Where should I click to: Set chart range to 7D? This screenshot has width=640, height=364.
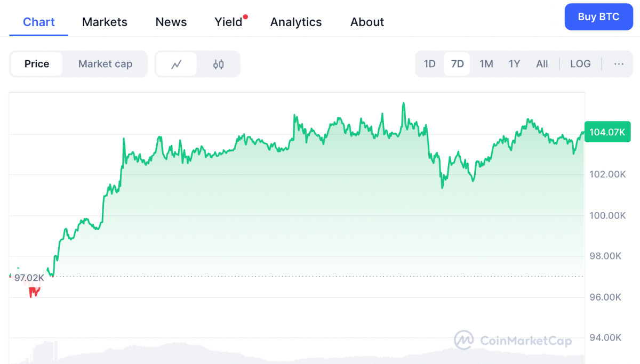[457, 64]
